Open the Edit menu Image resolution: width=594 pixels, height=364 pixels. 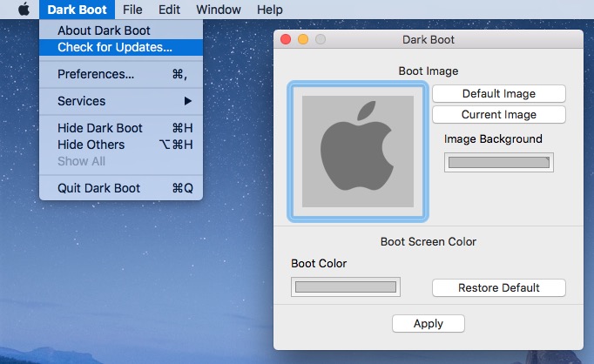[x=169, y=10]
